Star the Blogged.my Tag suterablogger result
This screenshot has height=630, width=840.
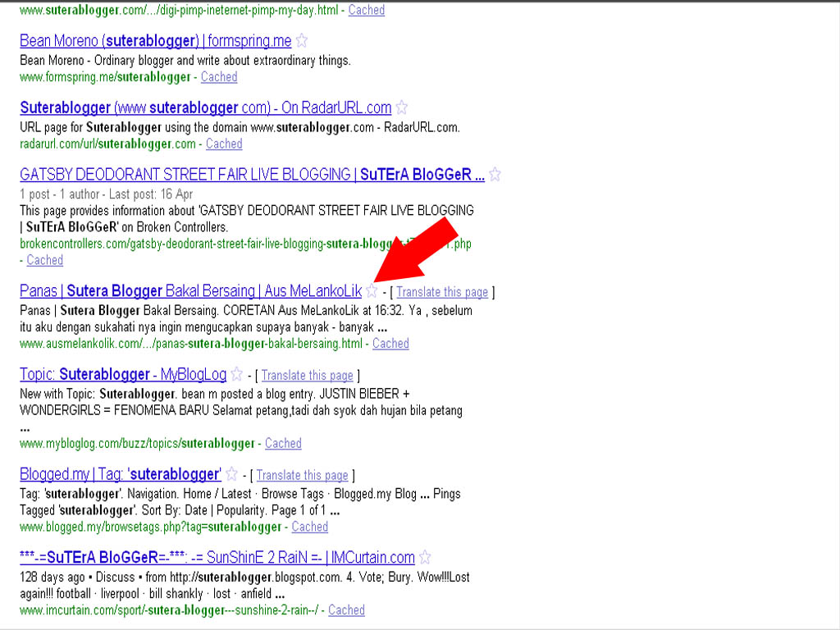tap(231, 473)
